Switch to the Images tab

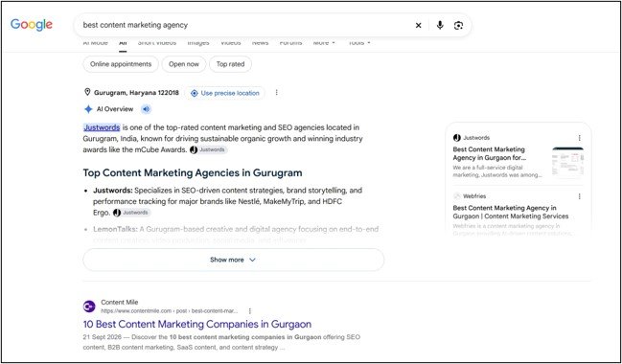198,43
